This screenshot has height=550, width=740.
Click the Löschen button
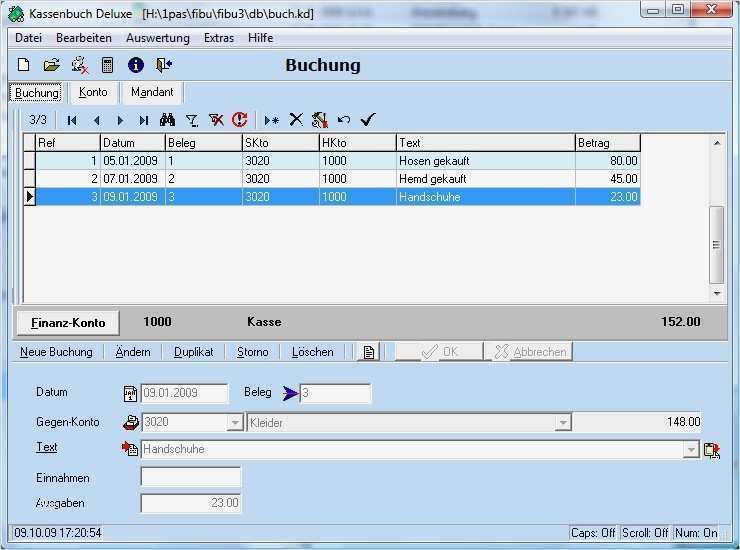click(312, 352)
